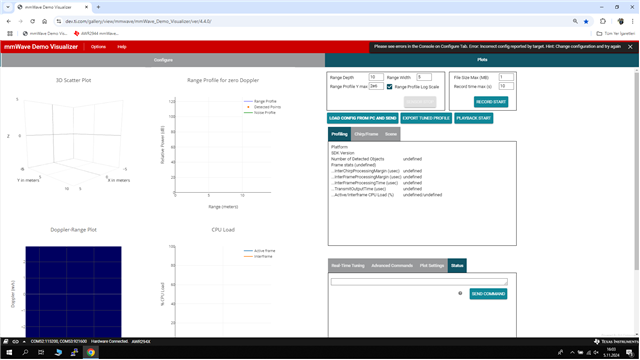Click the zoom magnifier icon in address bar
Image resolution: width=640 pixels, height=360 pixels.
(x=575, y=21)
